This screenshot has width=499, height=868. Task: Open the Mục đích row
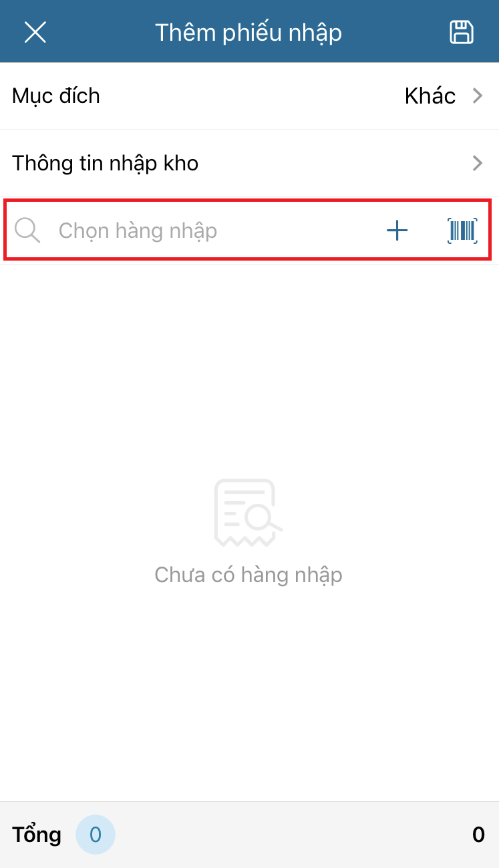pyautogui.click(x=249, y=96)
